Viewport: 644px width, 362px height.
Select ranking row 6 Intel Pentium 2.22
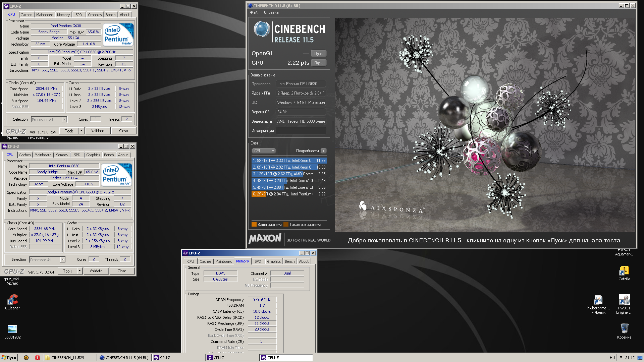click(x=289, y=194)
